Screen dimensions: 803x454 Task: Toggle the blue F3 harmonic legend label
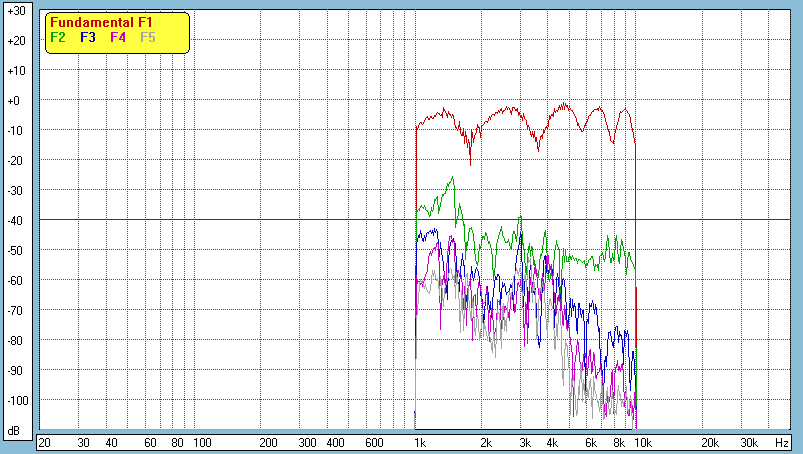[x=88, y=37]
